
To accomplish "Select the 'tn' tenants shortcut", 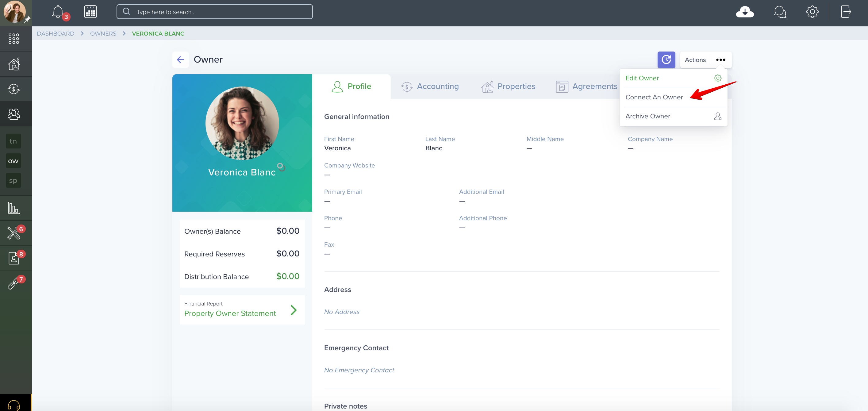I will [x=13, y=141].
